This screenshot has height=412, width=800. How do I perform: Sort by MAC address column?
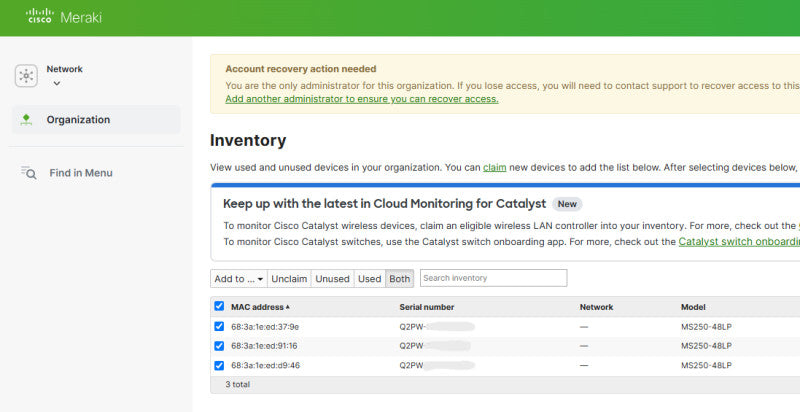point(260,307)
